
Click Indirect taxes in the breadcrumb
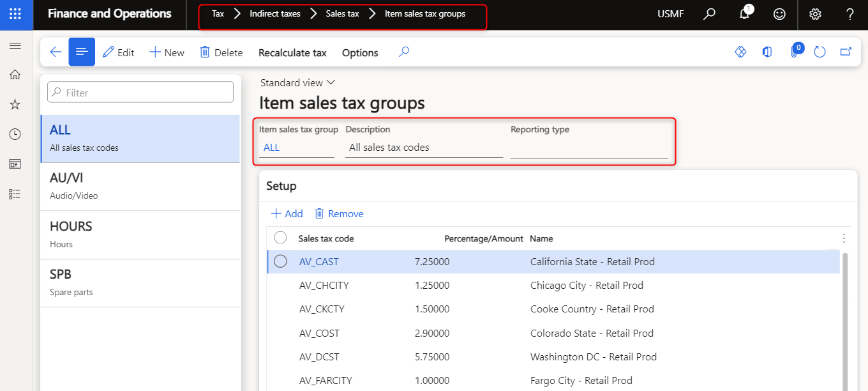click(x=275, y=14)
